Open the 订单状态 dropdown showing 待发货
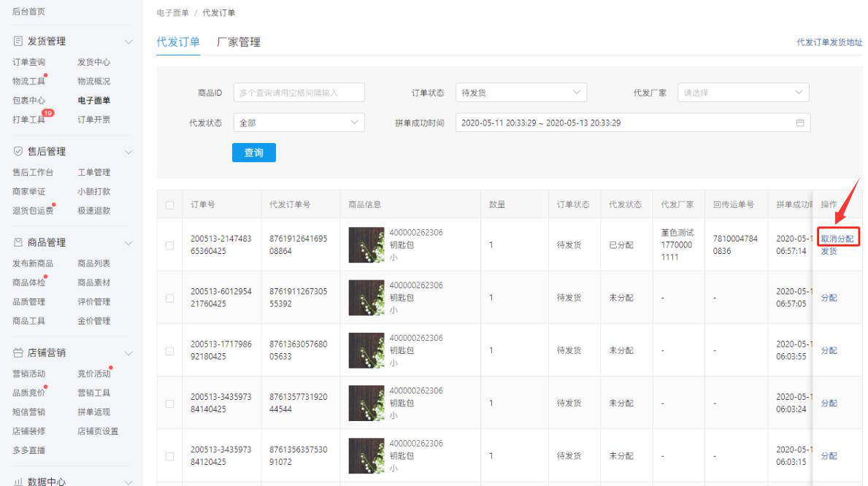 [521, 92]
